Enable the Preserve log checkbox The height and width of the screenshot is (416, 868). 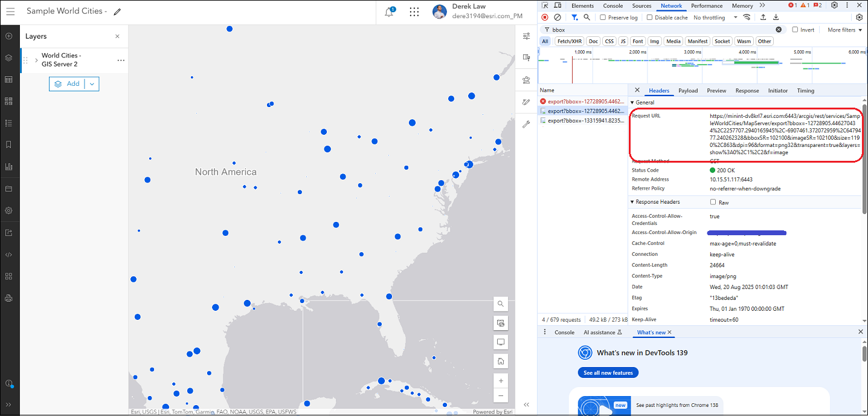(603, 18)
